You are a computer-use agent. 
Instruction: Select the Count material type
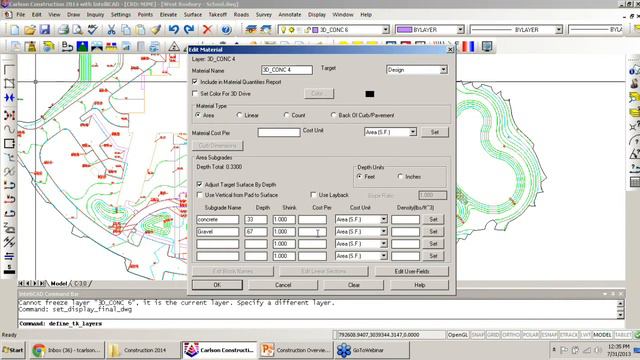[287, 116]
